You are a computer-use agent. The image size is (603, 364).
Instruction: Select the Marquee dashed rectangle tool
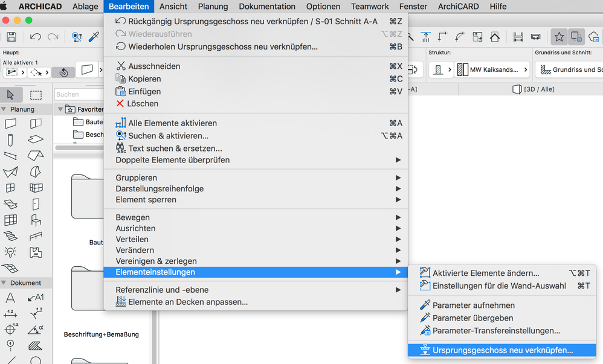(36, 95)
